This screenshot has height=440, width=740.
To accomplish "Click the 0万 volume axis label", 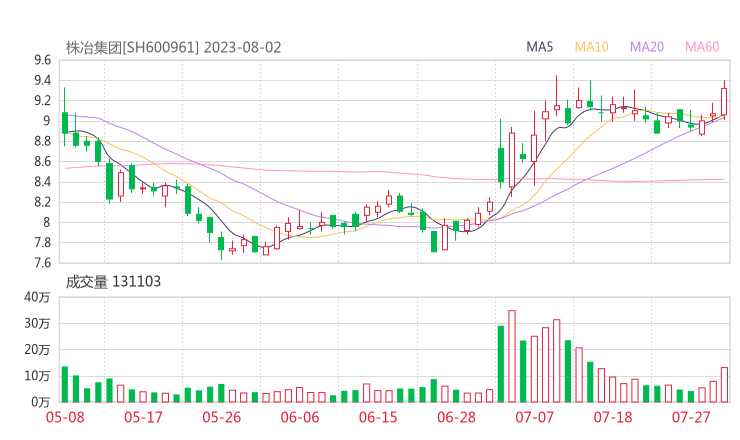I will (x=41, y=402).
